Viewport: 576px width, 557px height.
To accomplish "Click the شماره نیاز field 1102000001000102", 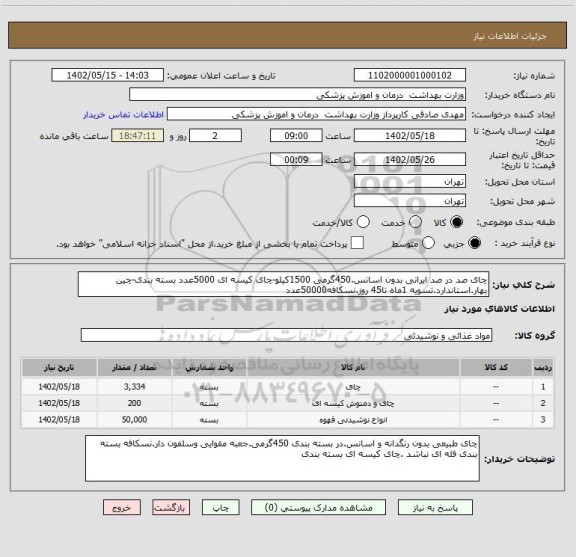I will 410,75.
